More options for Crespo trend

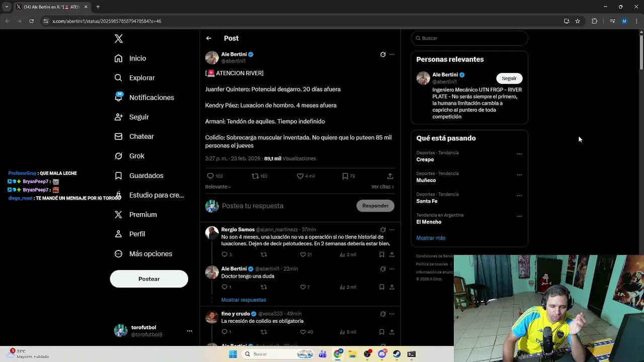pyautogui.click(x=519, y=154)
